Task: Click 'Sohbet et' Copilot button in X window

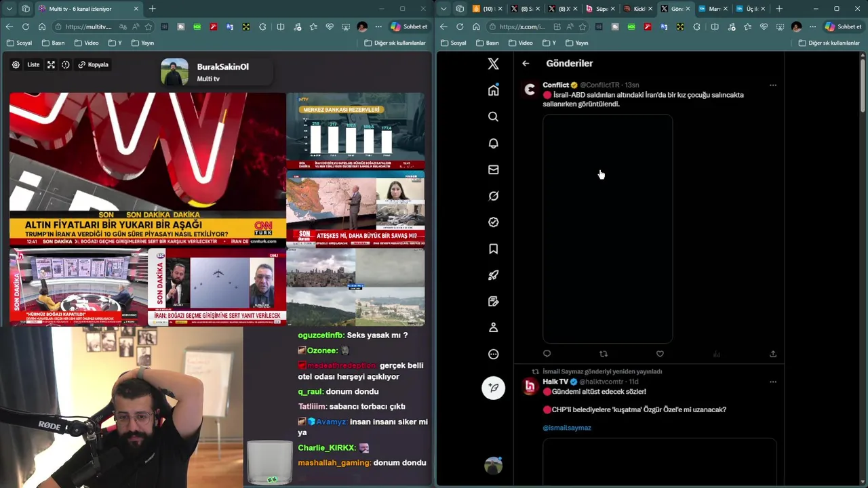Action: pyautogui.click(x=843, y=26)
